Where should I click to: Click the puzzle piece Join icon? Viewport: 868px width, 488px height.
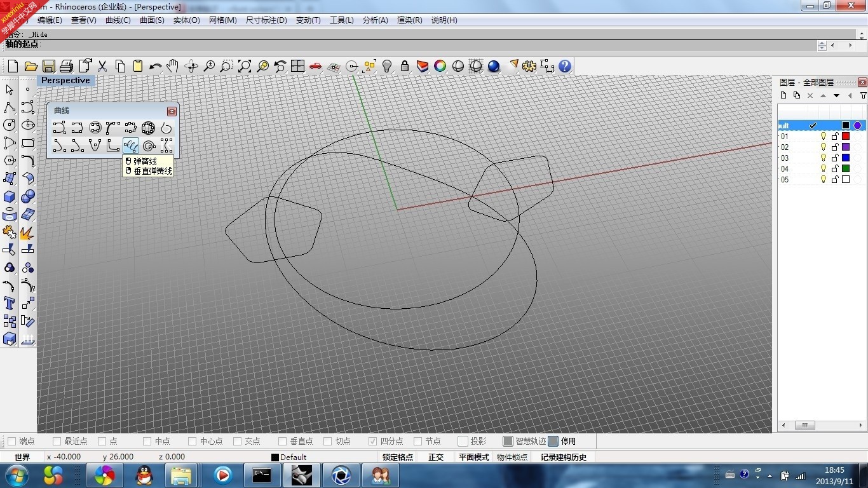point(10,233)
